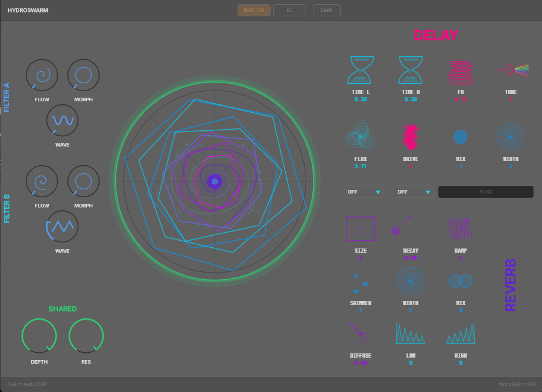Select the DECAY pendulum icon
Screen dimensions: 542x392
coord(402,226)
